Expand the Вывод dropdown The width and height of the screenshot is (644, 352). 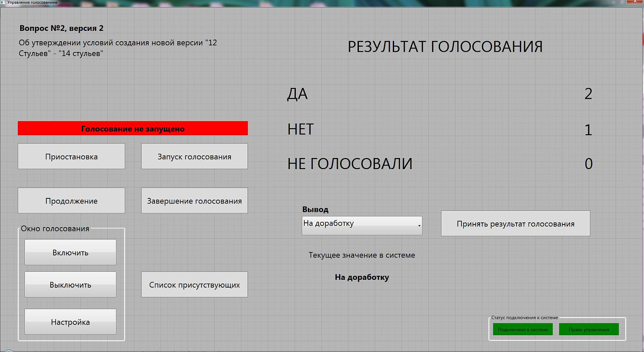tap(362, 225)
